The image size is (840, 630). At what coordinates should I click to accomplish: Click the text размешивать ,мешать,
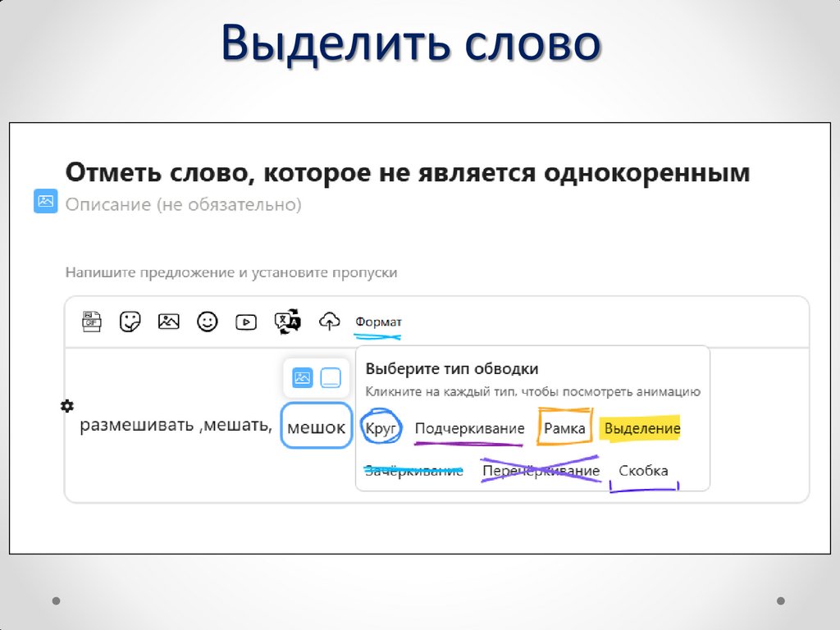176,426
